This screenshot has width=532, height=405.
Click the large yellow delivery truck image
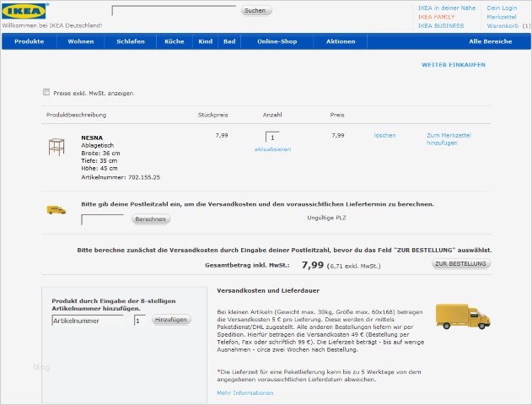[x=463, y=316]
